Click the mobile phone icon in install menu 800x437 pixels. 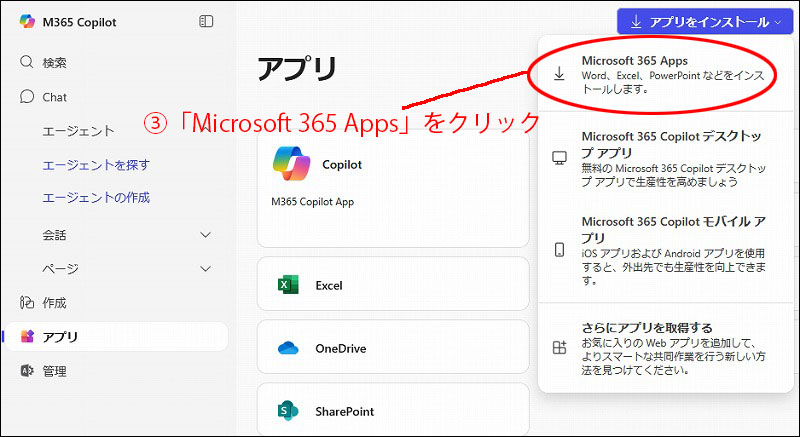coord(559,250)
